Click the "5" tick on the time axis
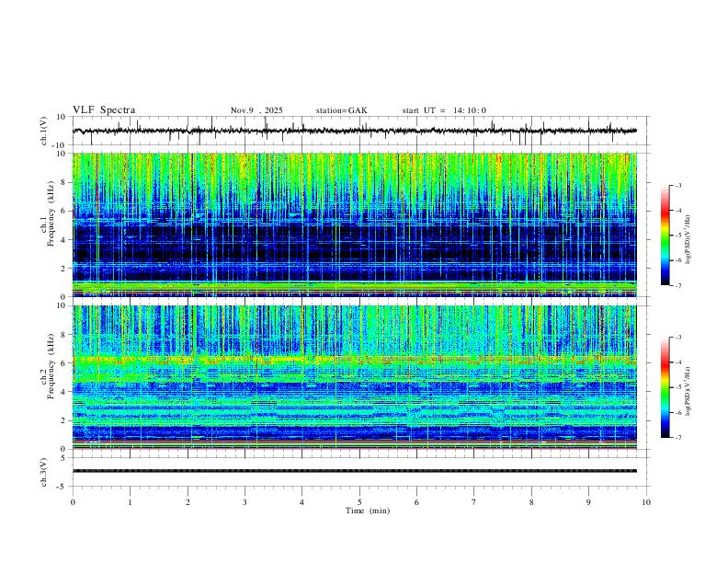 click(359, 502)
